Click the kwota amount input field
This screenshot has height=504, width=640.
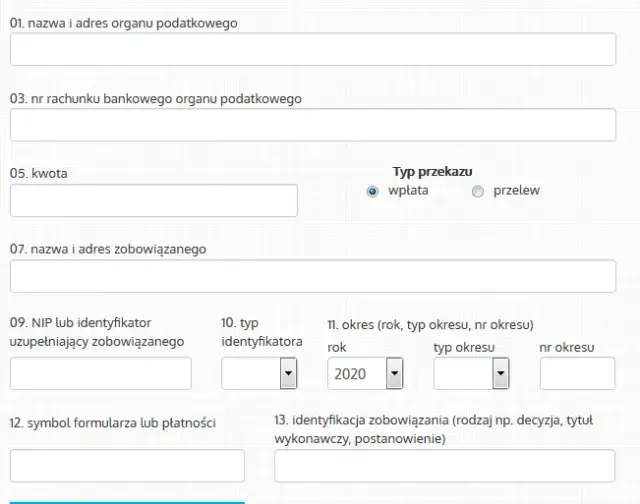(154, 200)
